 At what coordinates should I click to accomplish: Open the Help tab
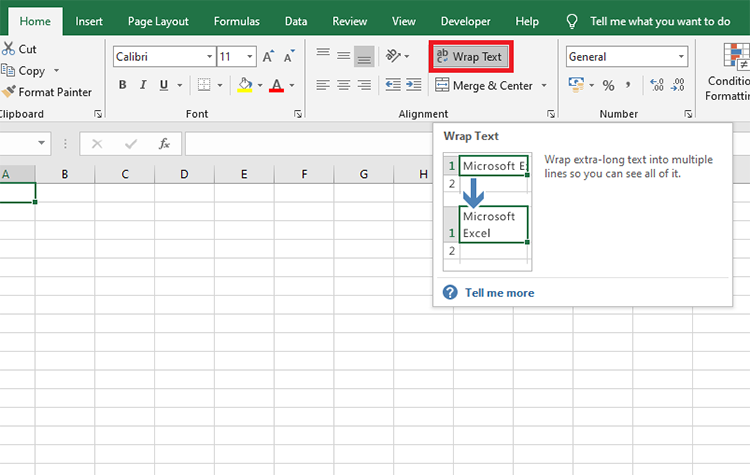[x=527, y=22]
